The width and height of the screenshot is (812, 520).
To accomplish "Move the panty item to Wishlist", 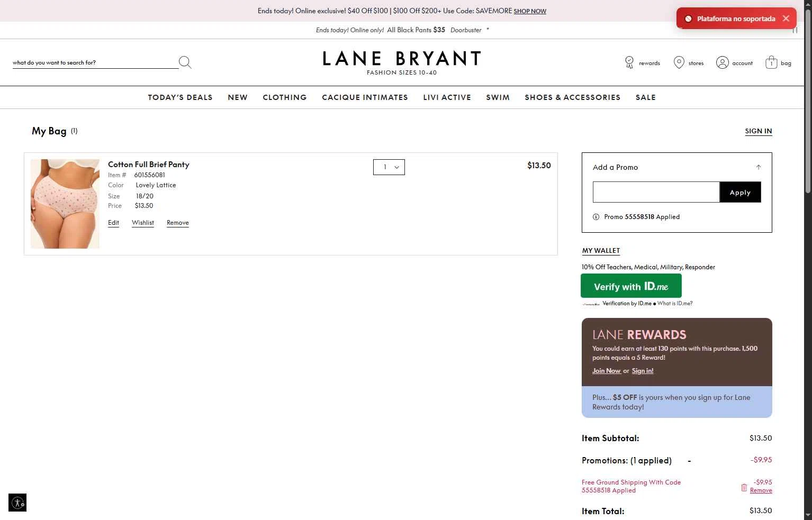I will click(x=143, y=223).
